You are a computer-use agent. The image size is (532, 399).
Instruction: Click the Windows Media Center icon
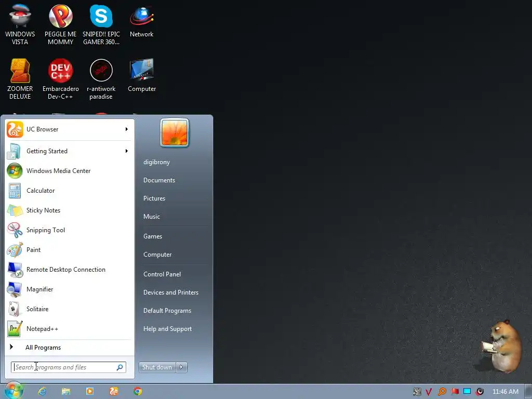click(x=15, y=170)
